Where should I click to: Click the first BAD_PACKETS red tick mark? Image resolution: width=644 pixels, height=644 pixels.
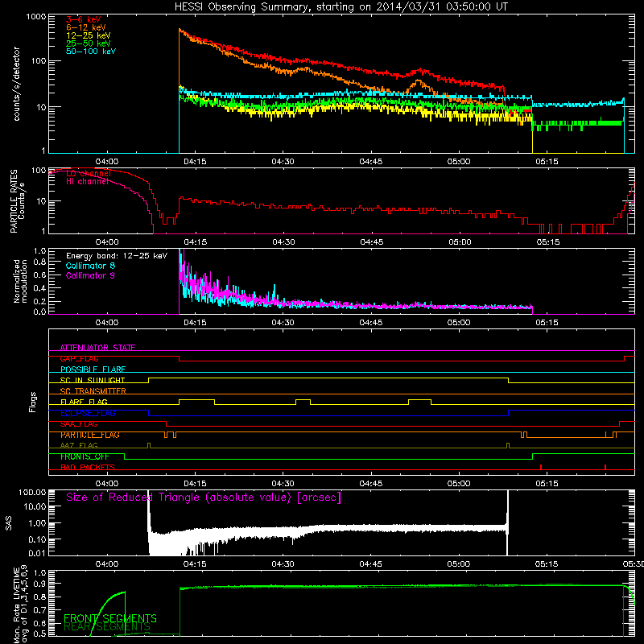[541, 467]
